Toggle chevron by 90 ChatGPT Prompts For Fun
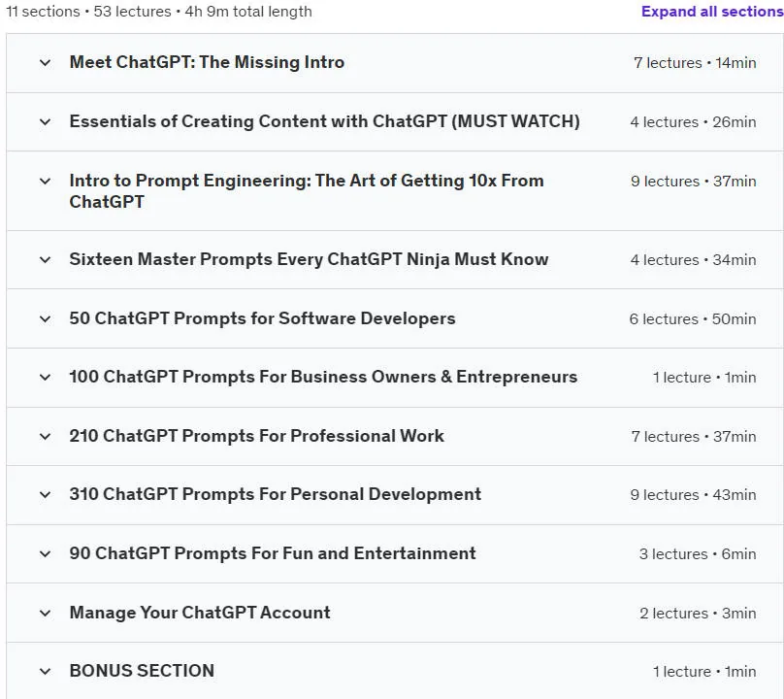Viewport: 784px width, 699px height. coord(45,553)
